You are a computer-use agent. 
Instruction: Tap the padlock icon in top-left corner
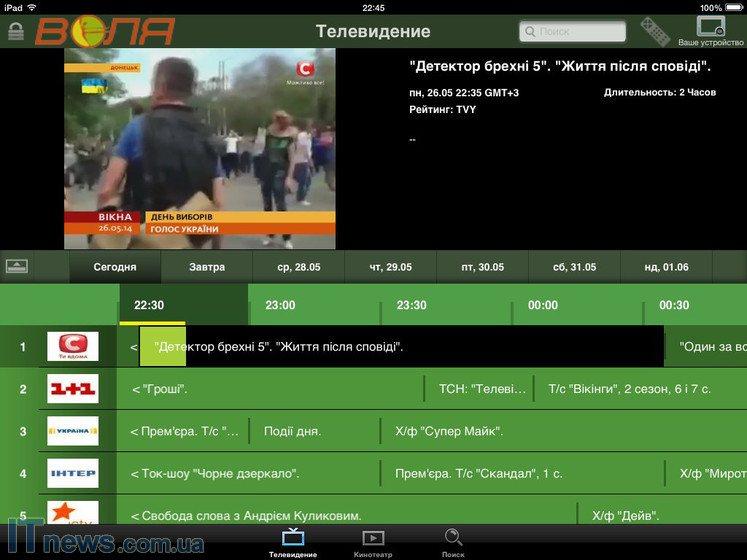[x=15, y=31]
